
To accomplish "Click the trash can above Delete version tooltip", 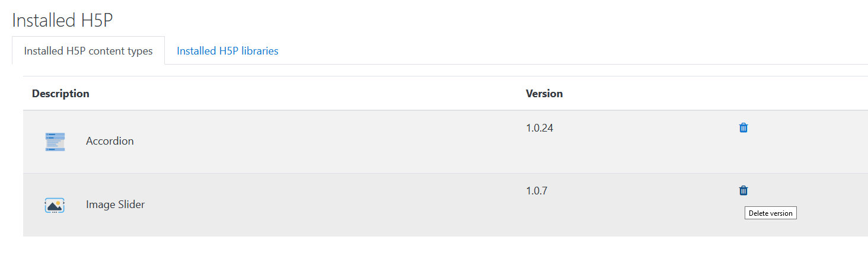I will (743, 190).
